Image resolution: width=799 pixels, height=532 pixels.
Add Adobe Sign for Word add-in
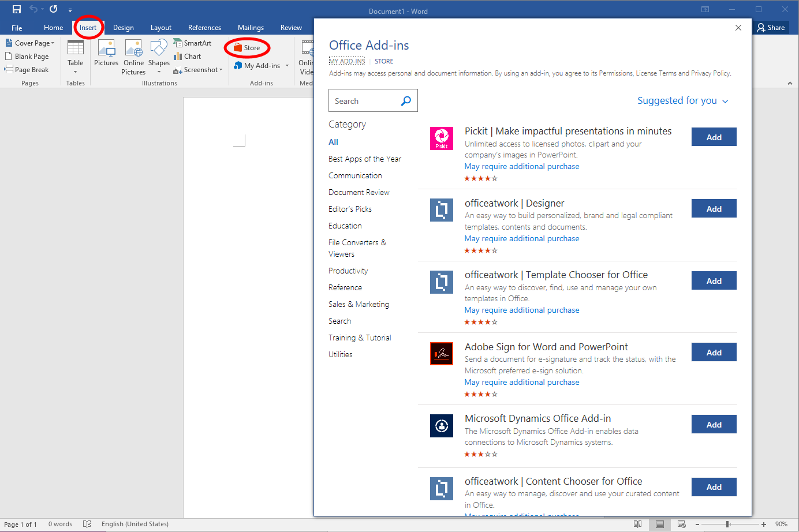(x=714, y=353)
